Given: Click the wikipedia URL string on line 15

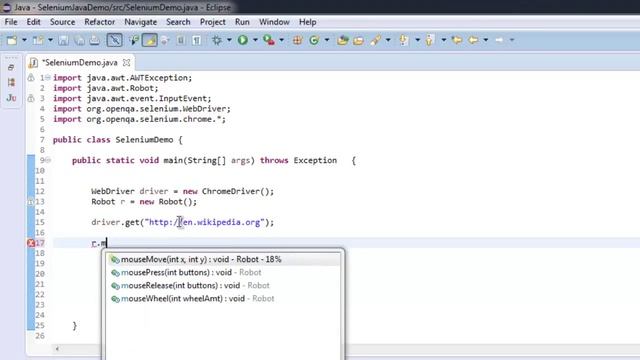Looking at the screenshot, I should (x=204, y=222).
